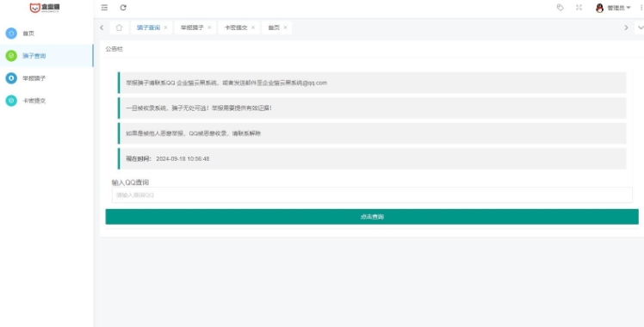644x327 pixels.
Task: Go to the home icon tab
Action: pyautogui.click(x=119, y=28)
